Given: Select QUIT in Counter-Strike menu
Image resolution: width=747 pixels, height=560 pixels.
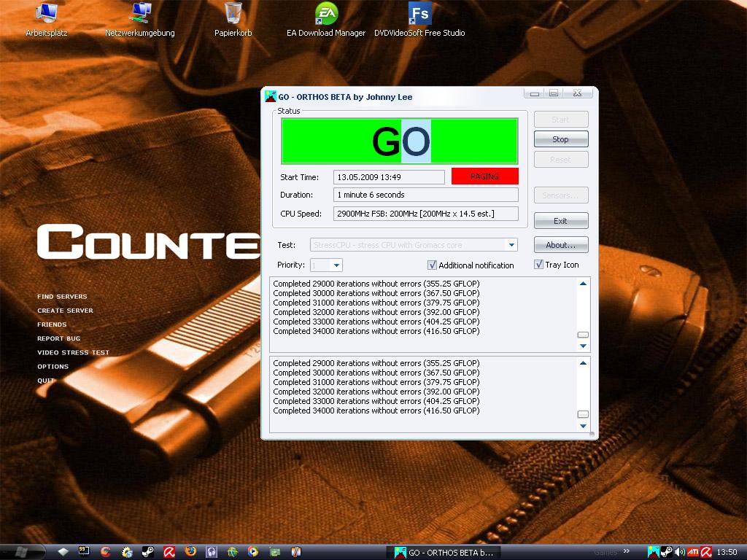Looking at the screenshot, I should [46, 381].
